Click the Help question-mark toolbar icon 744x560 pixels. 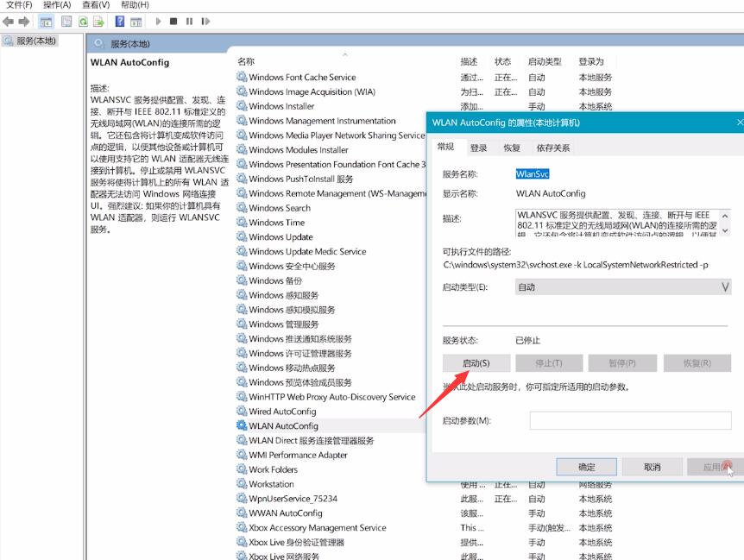pyautogui.click(x=120, y=22)
